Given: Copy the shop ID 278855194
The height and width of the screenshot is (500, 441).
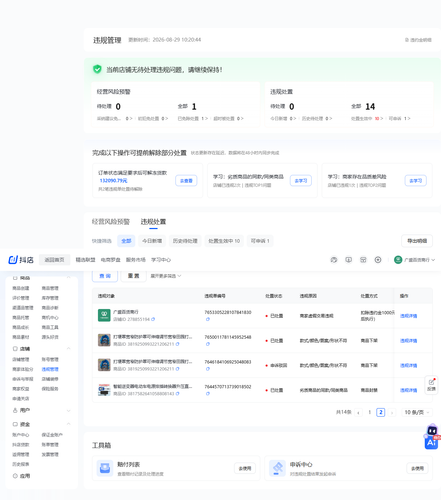Looking at the screenshot, I should 153,319.
